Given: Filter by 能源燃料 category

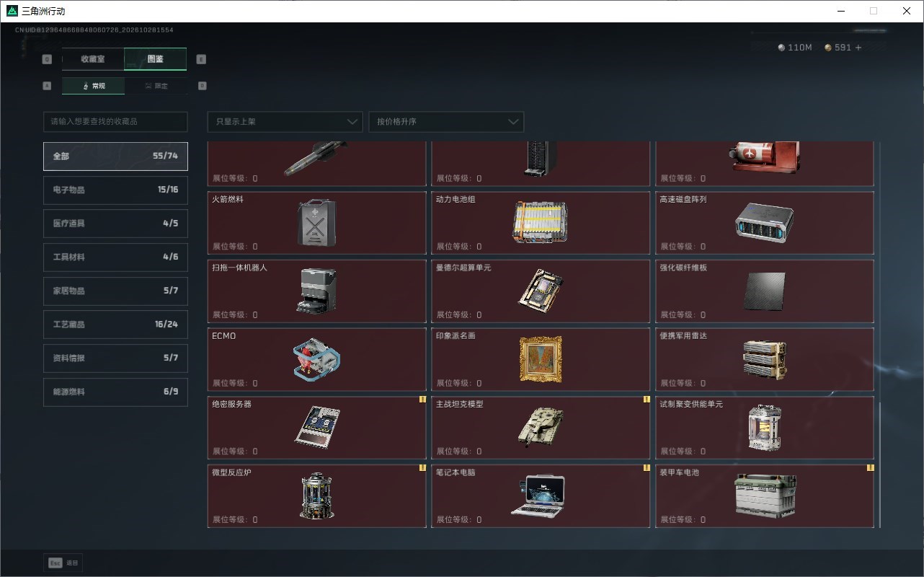Looking at the screenshot, I should click(x=115, y=392).
